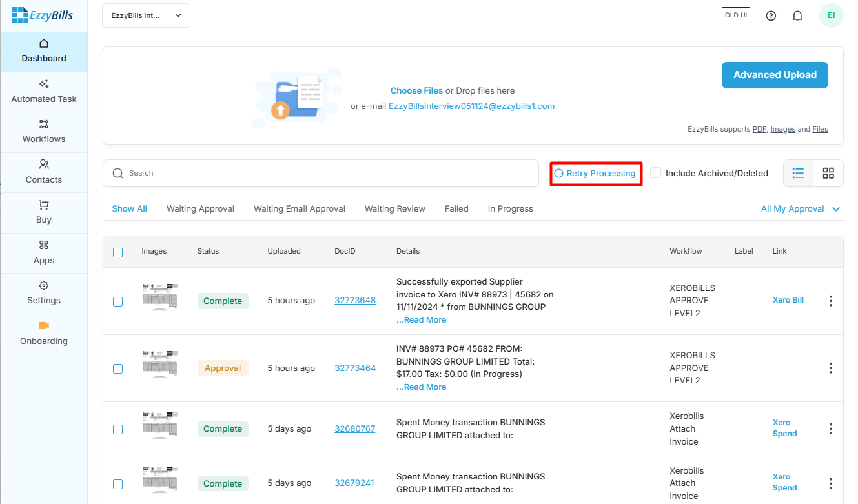Open the EI user avatar
Screen dimensions: 858x504
point(832,15)
